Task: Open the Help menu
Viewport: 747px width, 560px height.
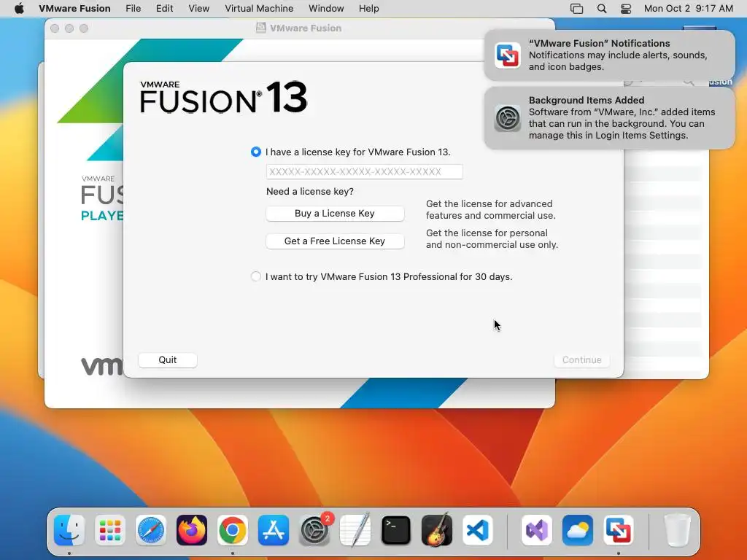Action: click(368, 9)
